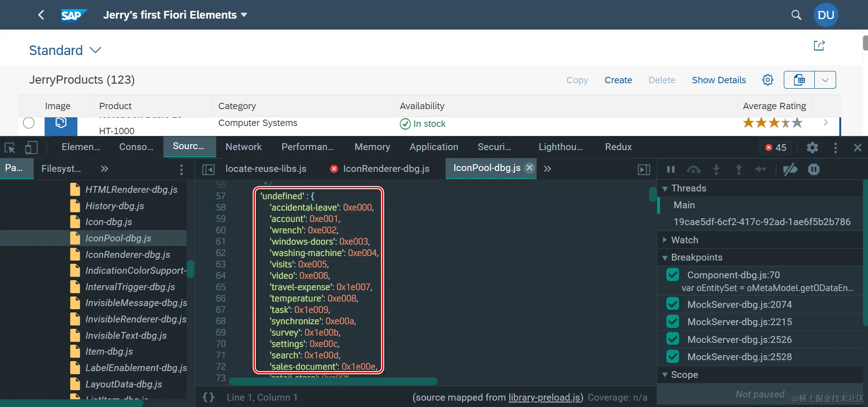Open the Redux tab
The width and height of the screenshot is (868, 407).
tap(618, 147)
